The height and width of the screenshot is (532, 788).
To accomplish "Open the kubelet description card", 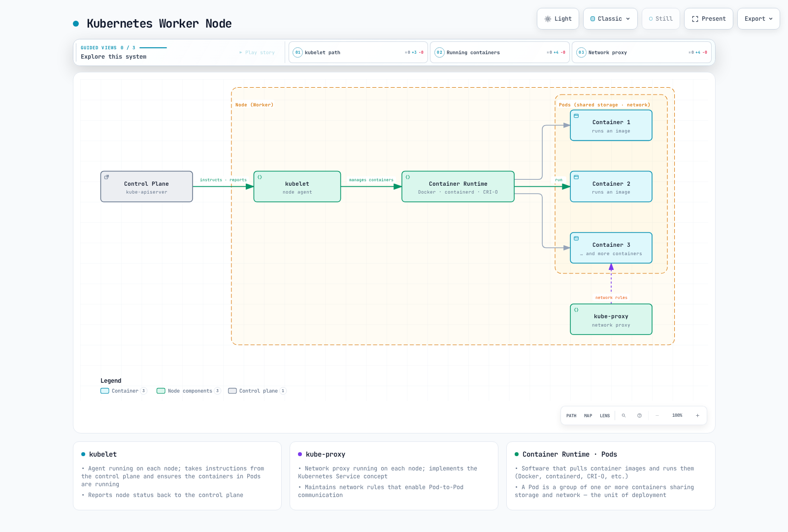I will [x=177, y=476].
